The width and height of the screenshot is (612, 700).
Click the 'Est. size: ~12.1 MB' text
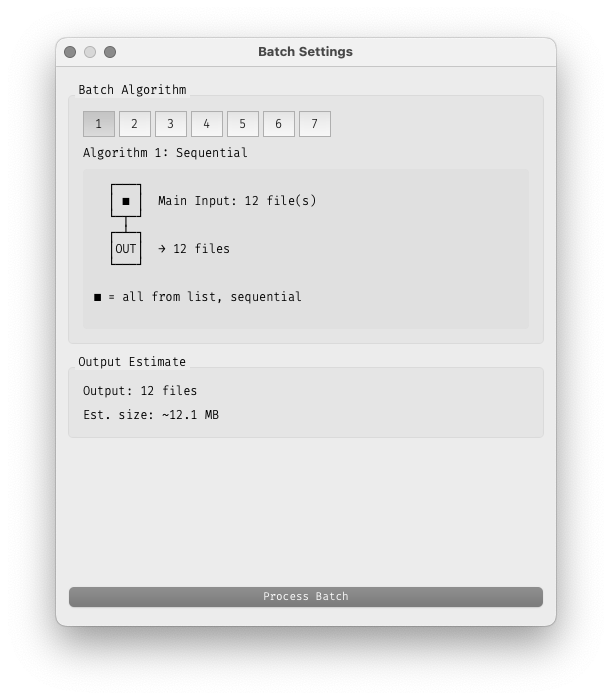coord(151,415)
